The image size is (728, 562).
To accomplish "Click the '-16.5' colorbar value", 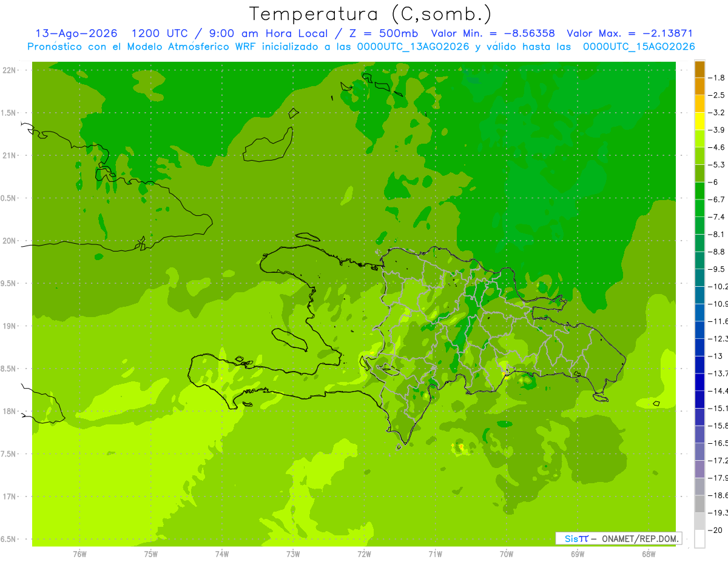I will pyautogui.click(x=718, y=443).
